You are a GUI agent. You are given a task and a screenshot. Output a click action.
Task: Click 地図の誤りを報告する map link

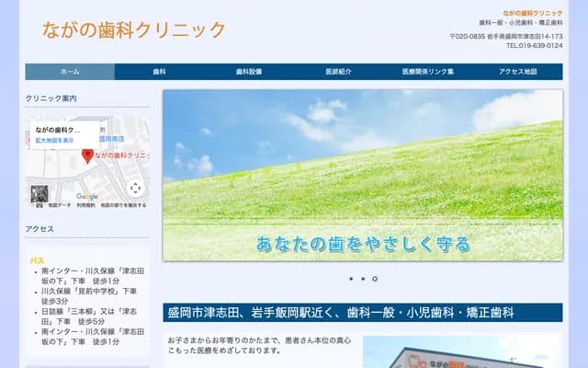click(x=123, y=205)
